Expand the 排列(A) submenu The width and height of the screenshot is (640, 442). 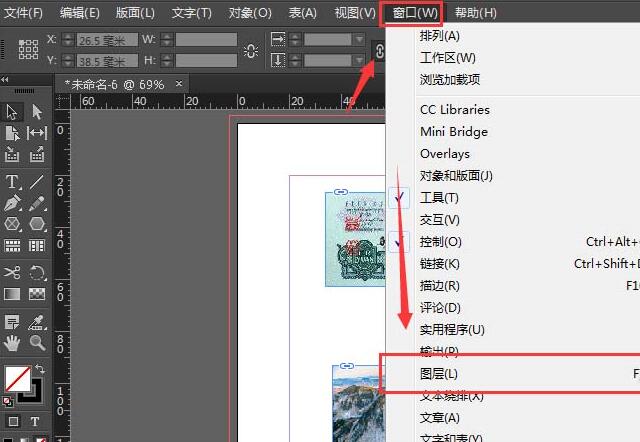pyautogui.click(x=513, y=36)
